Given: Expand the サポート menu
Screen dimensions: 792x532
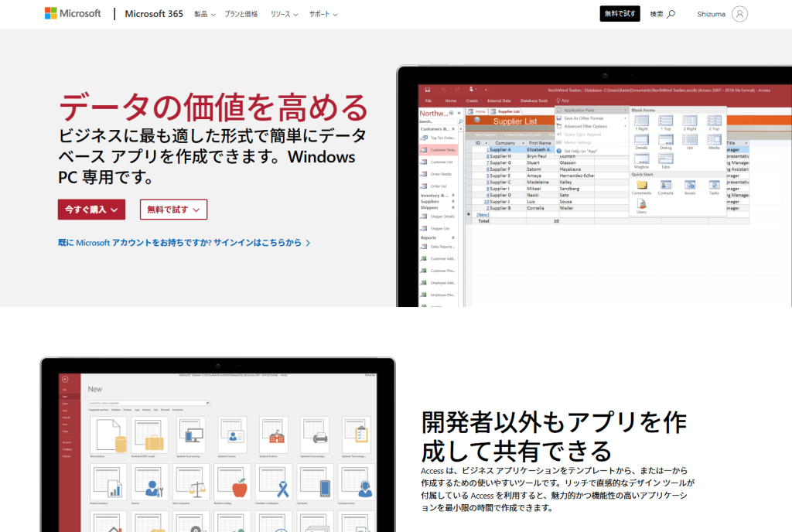Looking at the screenshot, I should 323,14.
